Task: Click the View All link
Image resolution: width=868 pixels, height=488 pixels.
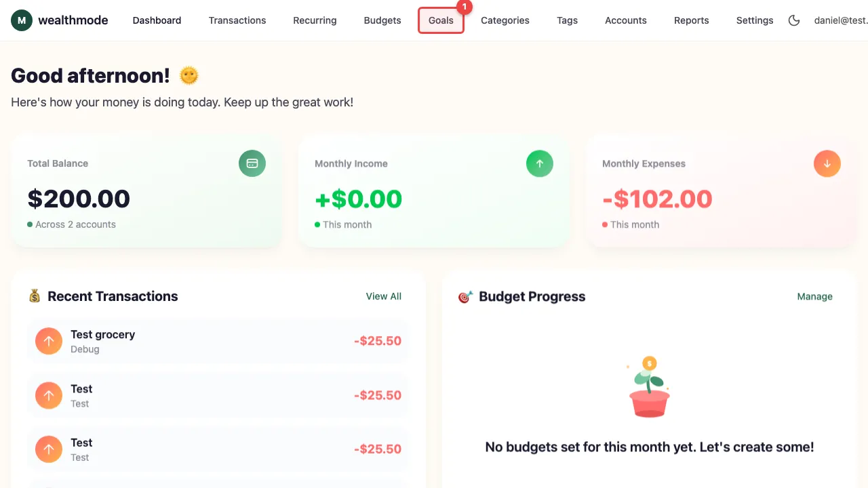Action: pos(383,296)
